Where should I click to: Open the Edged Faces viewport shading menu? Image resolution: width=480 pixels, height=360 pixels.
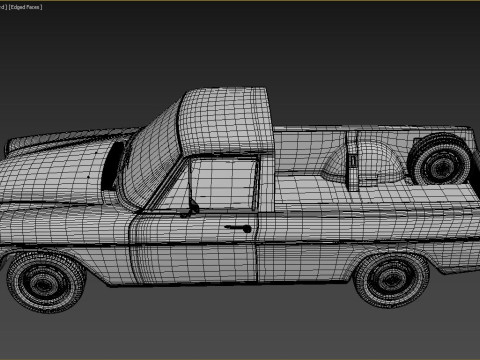(26, 7)
